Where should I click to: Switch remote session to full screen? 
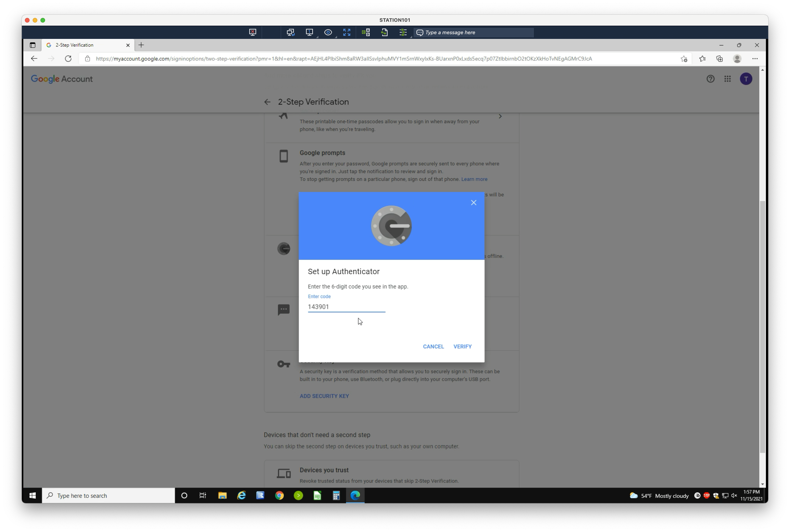[x=346, y=33]
